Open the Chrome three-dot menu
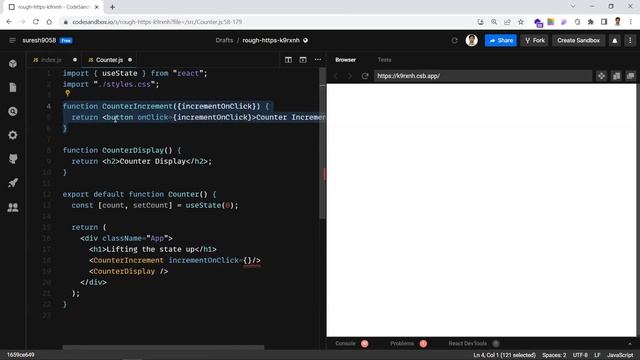 tap(631, 22)
